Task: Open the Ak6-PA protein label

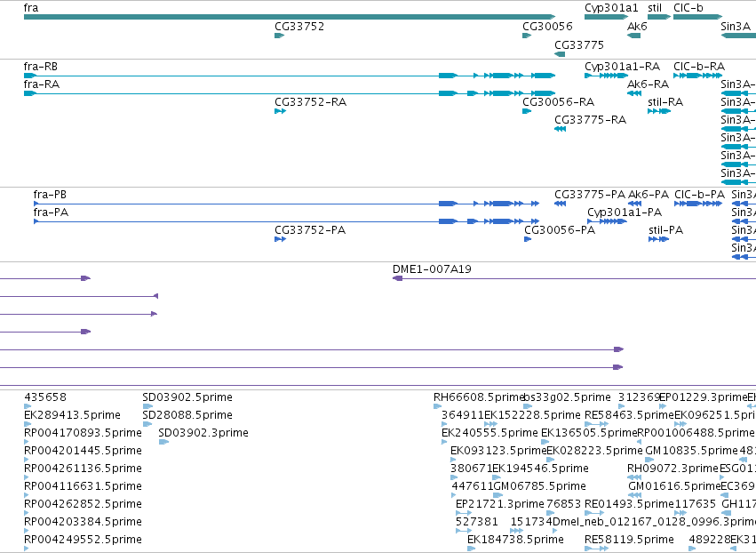Action: 649,195
